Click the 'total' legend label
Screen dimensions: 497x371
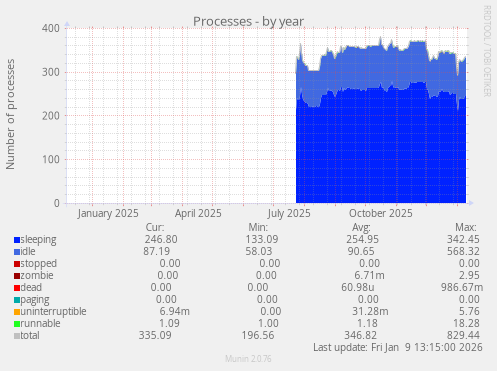point(30,335)
